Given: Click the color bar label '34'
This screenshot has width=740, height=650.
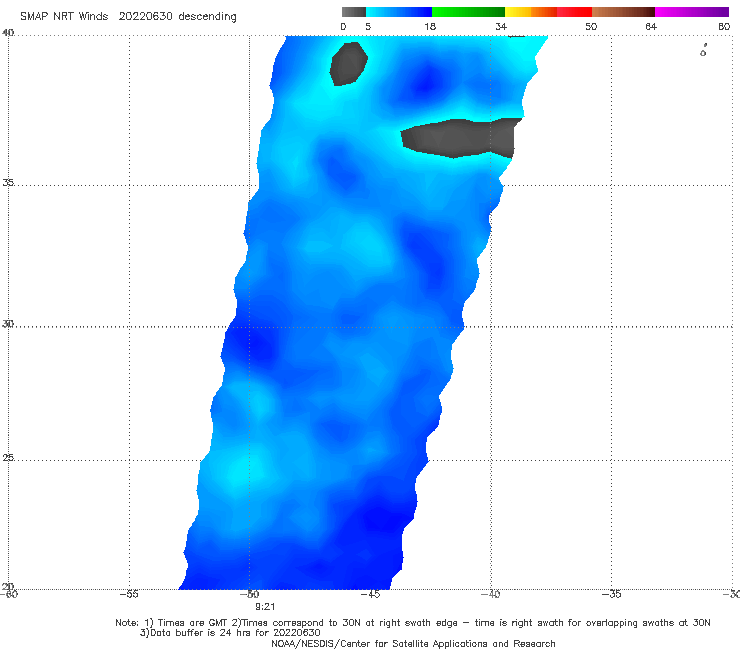Looking at the screenshot, I should coord(501,27).
